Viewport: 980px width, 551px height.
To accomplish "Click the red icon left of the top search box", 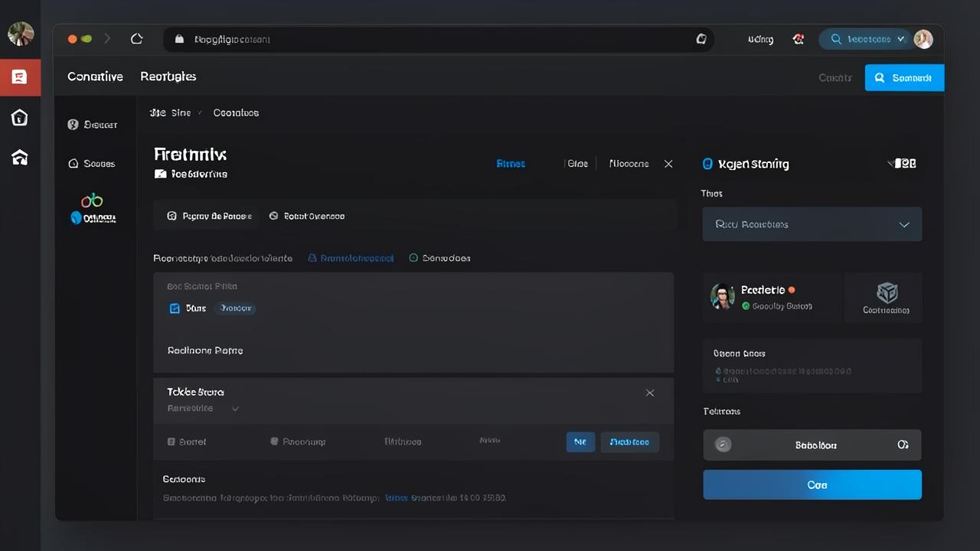I will [x=799, y=39].
